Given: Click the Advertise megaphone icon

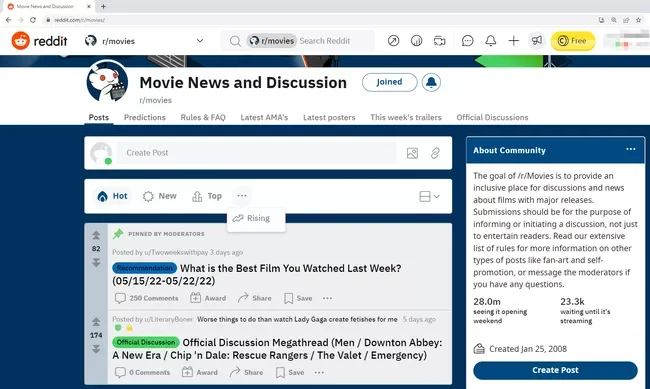Looking at the screenshot, I should click(536, 41).
